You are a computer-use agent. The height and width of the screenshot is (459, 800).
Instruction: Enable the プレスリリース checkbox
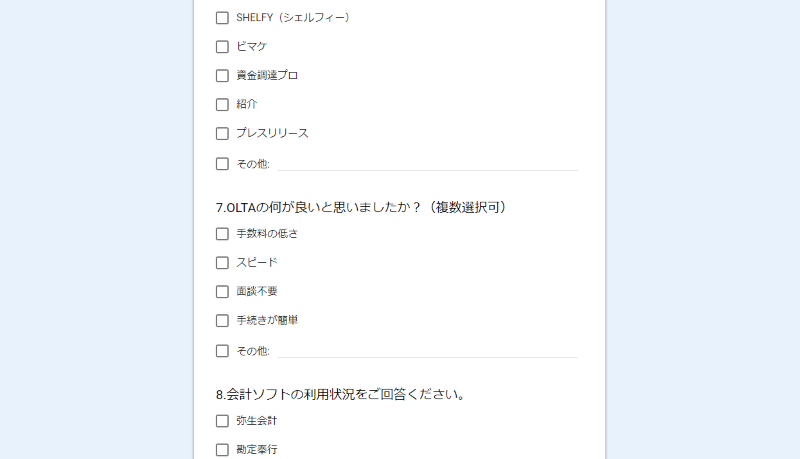pos(222,134)
